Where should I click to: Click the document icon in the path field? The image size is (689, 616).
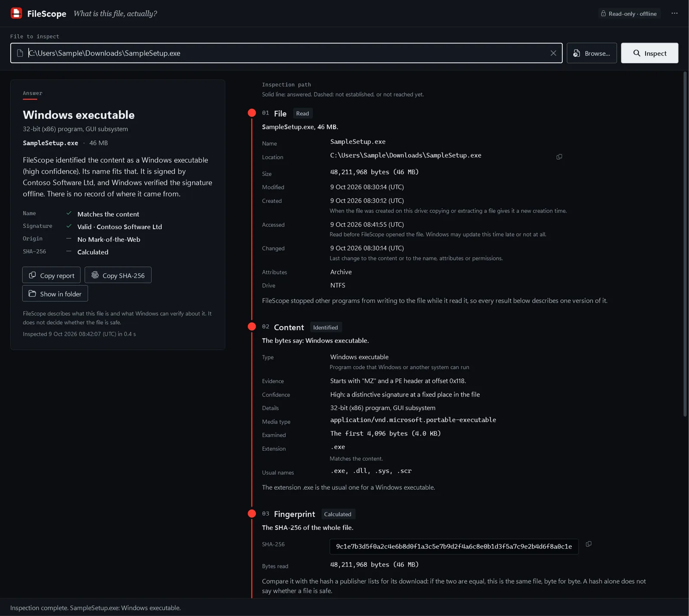pyautogui.click(x=20, y=53)
